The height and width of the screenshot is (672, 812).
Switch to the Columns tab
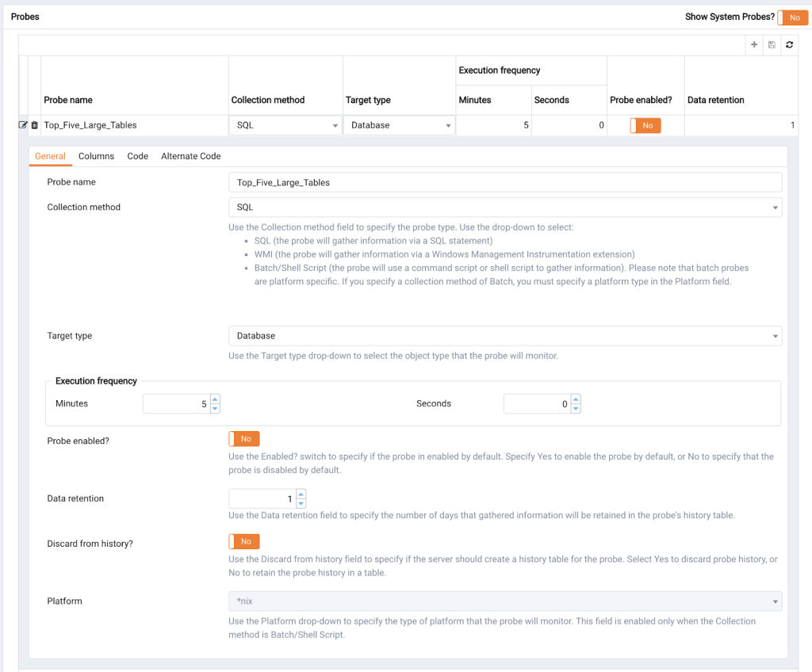click(x=96, y=156)
